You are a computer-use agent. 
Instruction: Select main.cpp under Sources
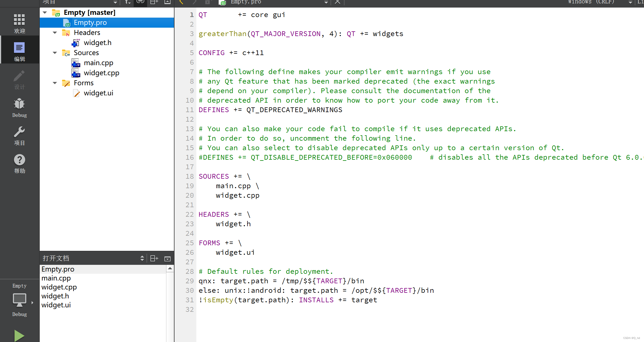[x=98, y=63]
